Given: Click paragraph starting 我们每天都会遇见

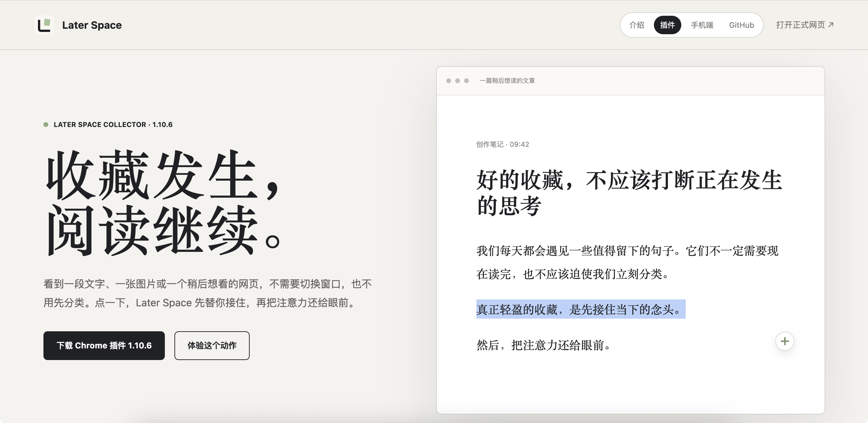Looking at the screenshot, I should coord(628,262).
